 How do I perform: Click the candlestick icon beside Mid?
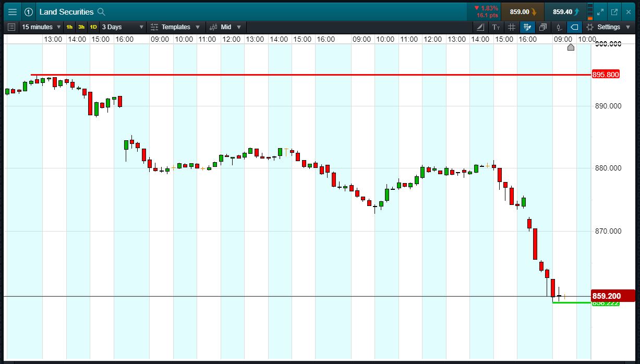click(x=214, y=27)
